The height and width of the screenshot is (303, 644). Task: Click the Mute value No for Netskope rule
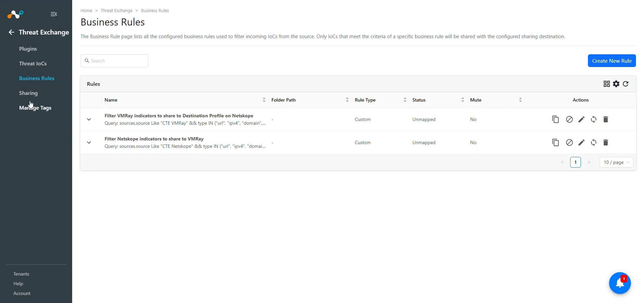click(473, 142)
